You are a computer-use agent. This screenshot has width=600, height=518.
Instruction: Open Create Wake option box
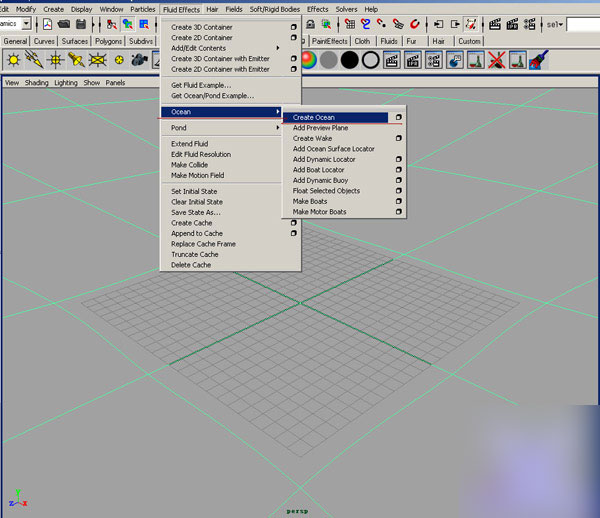(398, 138)
